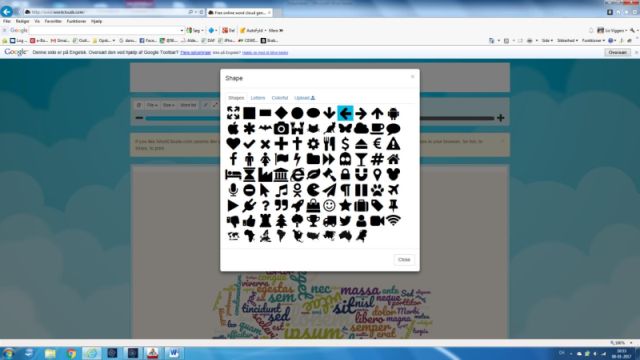
Task: Select the trophy cup shape
Action: click(x=313, y=221)
